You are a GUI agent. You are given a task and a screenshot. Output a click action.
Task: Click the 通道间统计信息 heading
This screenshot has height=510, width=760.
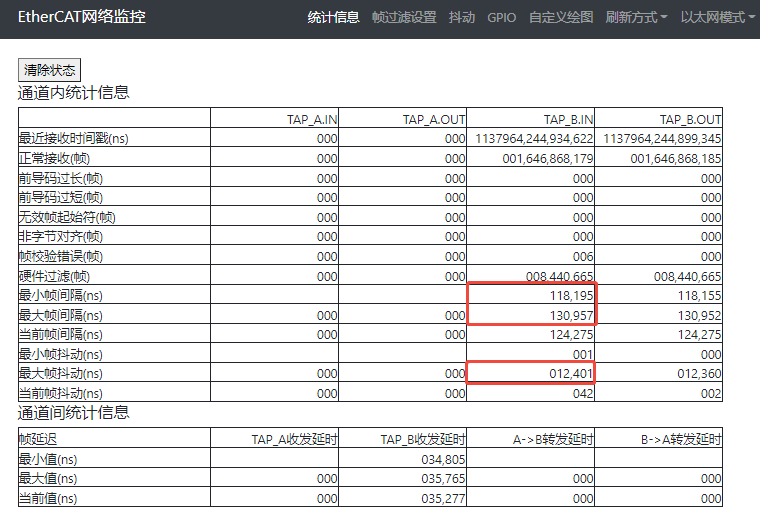74,413
